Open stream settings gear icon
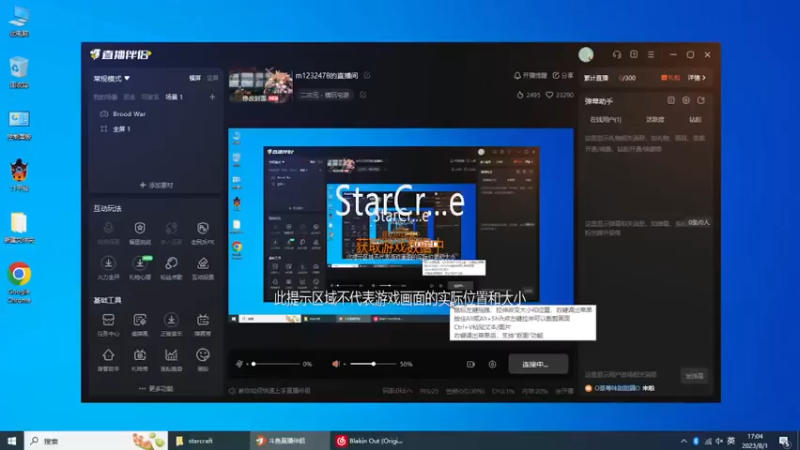This screenshot has width=800, height=450. tap(492, 364)
